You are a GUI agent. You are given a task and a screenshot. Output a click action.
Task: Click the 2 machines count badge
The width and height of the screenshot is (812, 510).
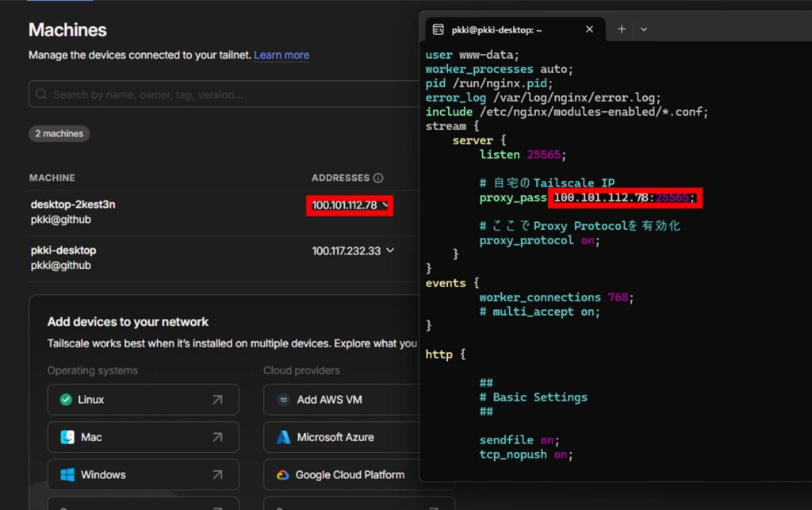pos(59,133)
